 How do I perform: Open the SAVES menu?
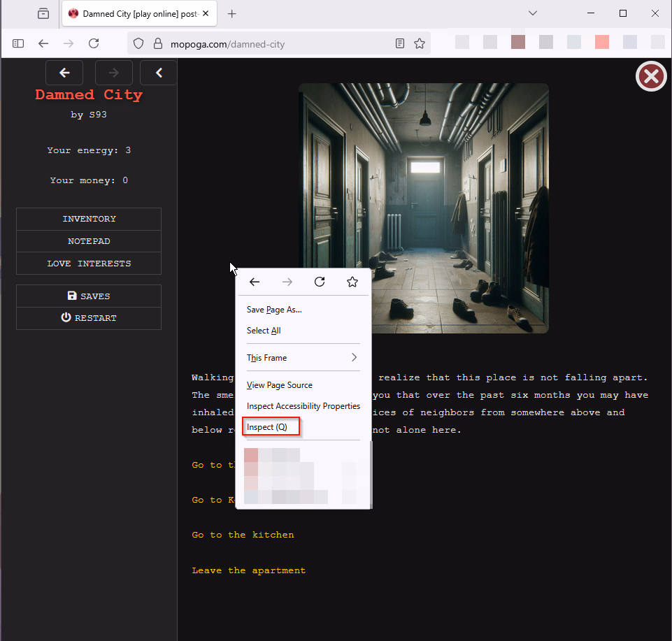89,296
